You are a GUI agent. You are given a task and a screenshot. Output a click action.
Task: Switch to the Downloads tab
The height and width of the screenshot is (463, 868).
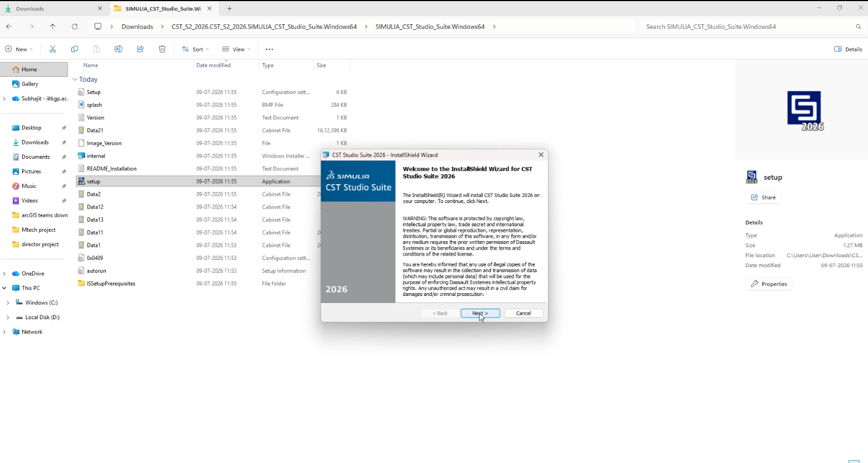(x=54, y=9)
